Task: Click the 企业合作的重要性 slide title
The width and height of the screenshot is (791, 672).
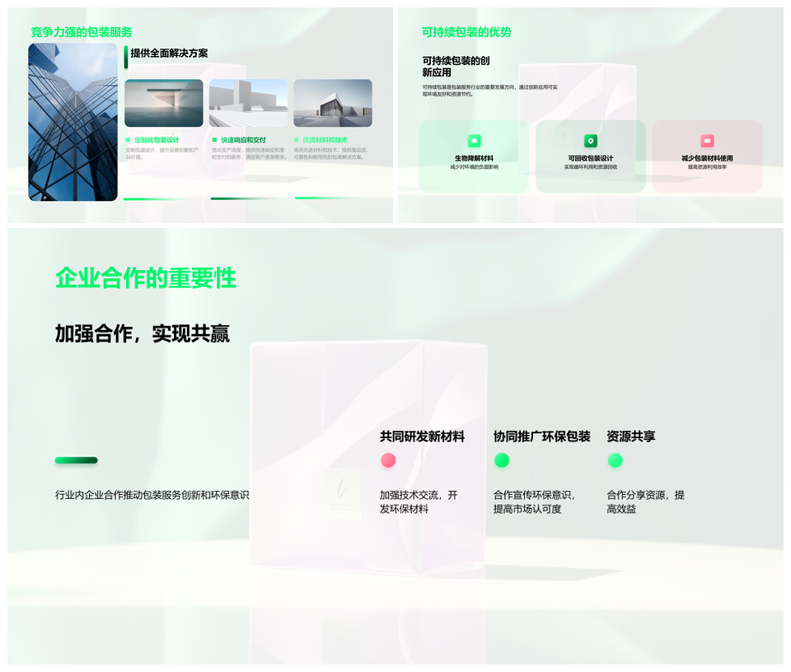Action: point(146,278)
